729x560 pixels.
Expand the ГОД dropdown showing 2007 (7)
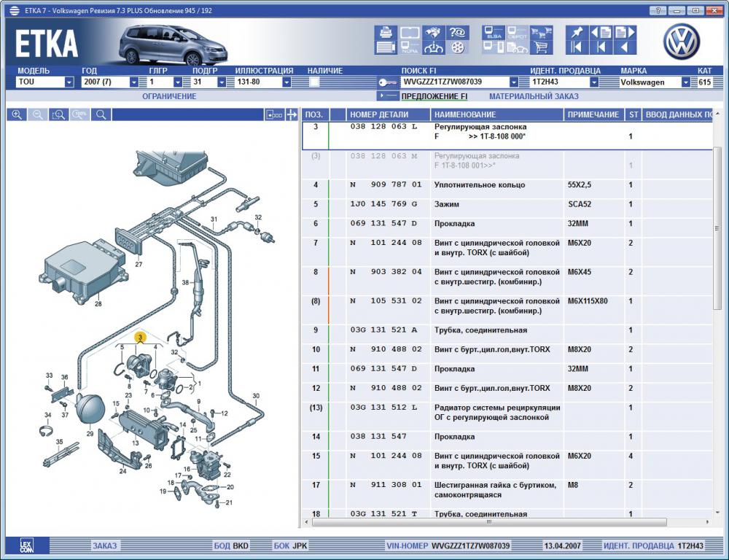134,82
